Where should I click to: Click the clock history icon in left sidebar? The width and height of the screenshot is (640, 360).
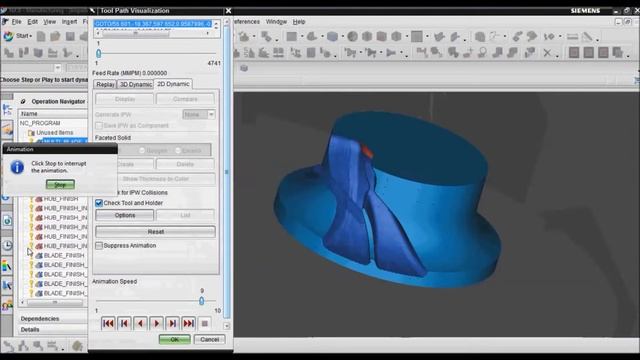pyautogui.click(x=7, y=245)
